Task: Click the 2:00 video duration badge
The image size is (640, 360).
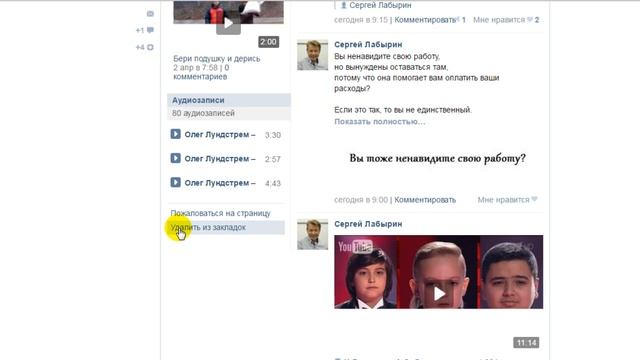Action: [x=268, y=42]
